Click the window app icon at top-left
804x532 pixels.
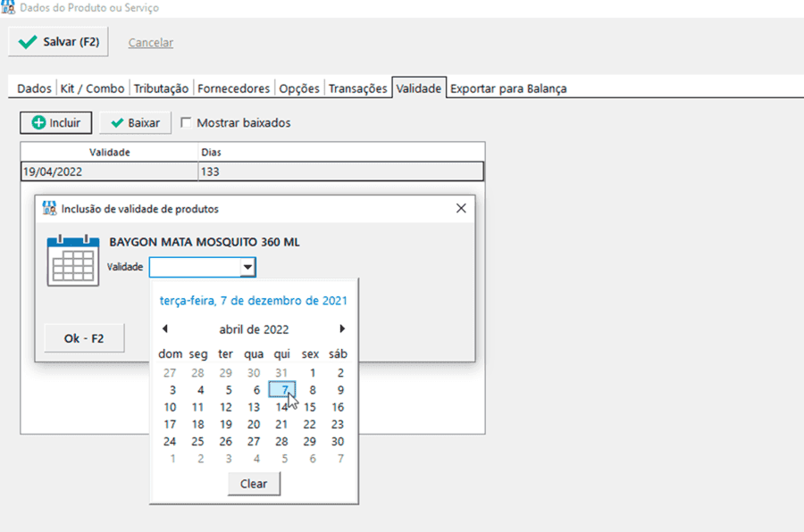(x=8, y=7)
